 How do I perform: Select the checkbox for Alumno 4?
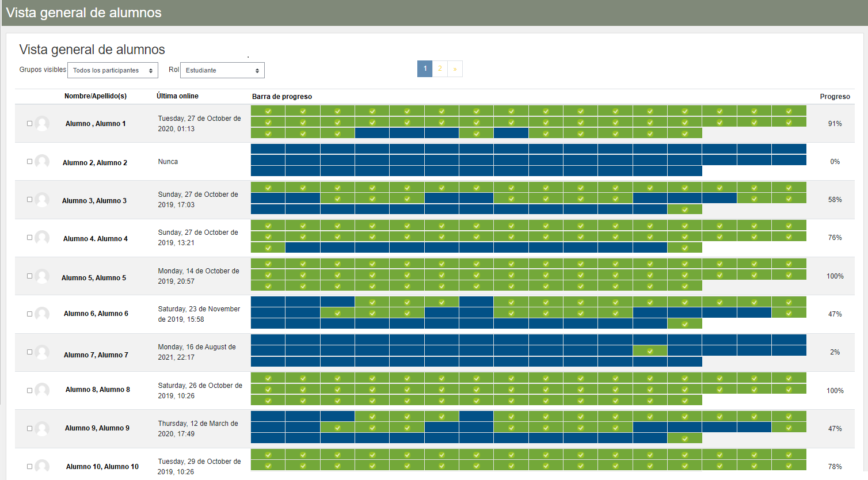coord(29,237)
